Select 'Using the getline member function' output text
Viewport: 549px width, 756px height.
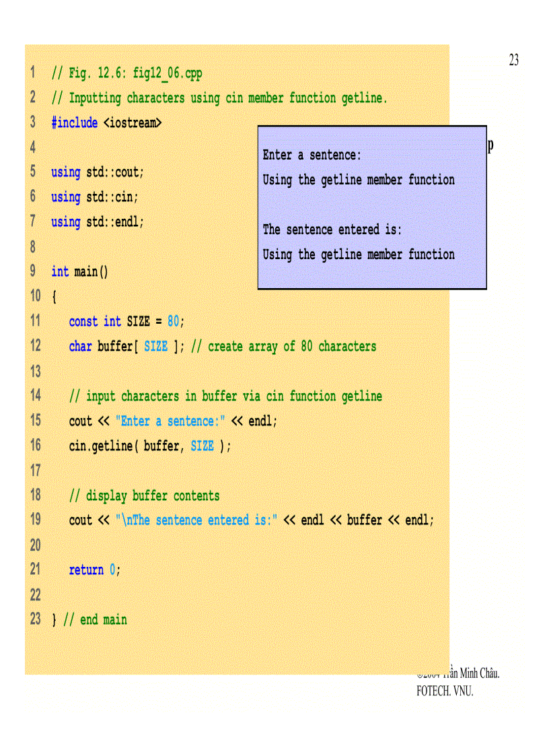(359, 180)
